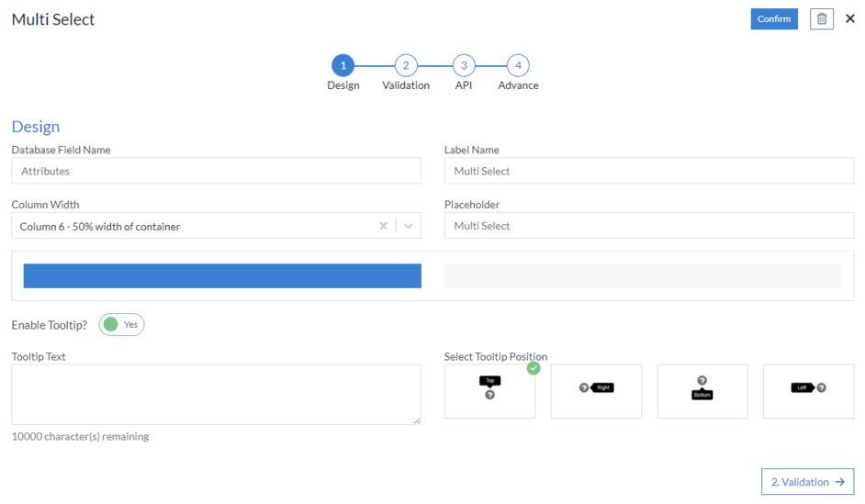This screenshot has height=504, width=865.
Task: Go to step 3 API
Action: coord(464,65)
